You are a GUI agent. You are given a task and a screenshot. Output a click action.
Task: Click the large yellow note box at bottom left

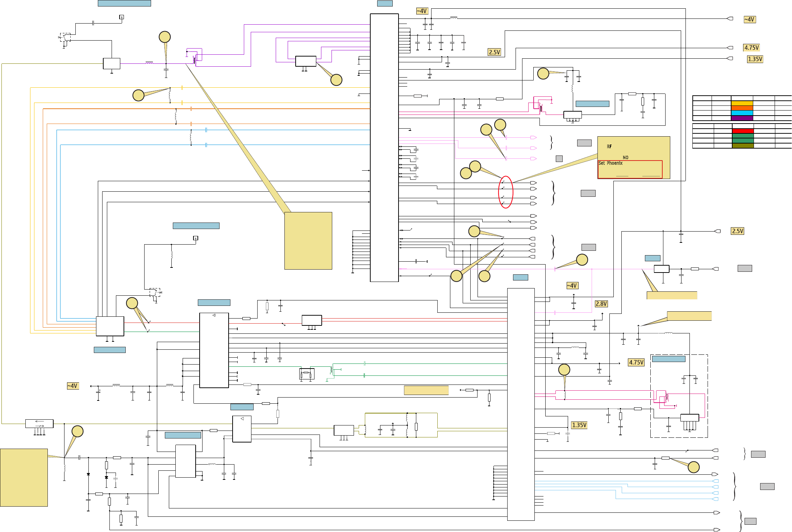tap(24, 477)
